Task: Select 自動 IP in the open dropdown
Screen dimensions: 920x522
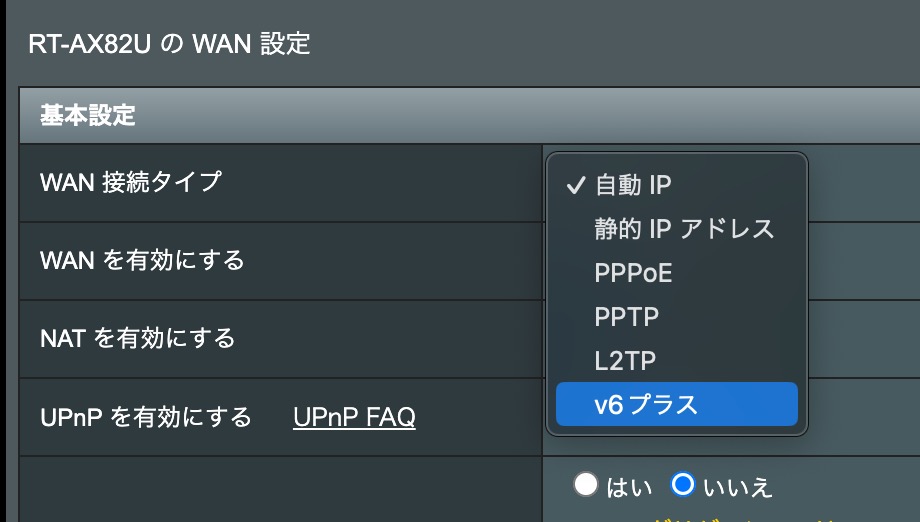Action: (x=633, y=185)
